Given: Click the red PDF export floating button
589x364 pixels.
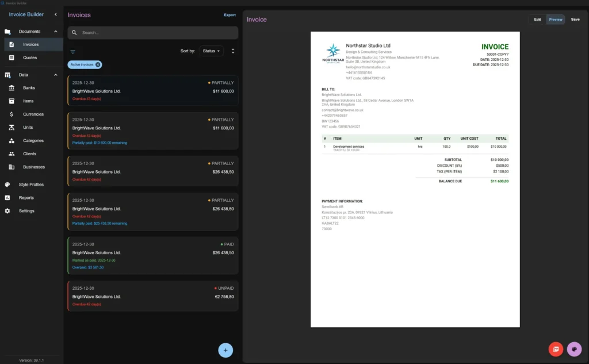Looking at the screenshot, I should point(555,349).
